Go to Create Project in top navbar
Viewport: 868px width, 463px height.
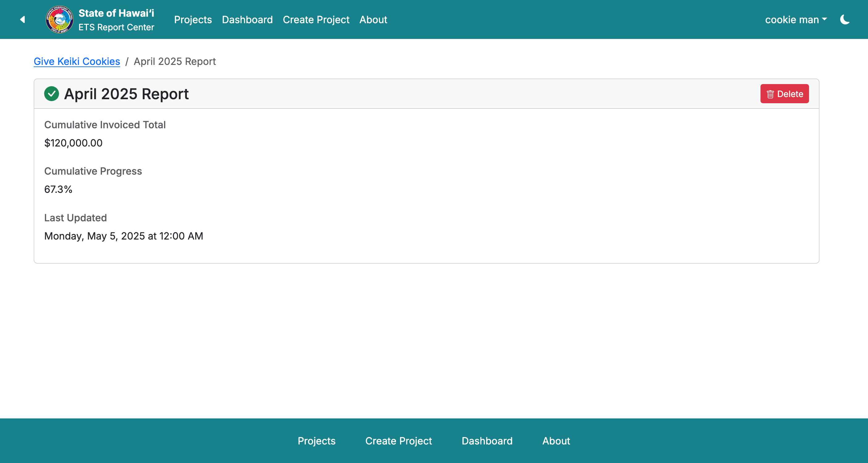click(x=316, y=19)
